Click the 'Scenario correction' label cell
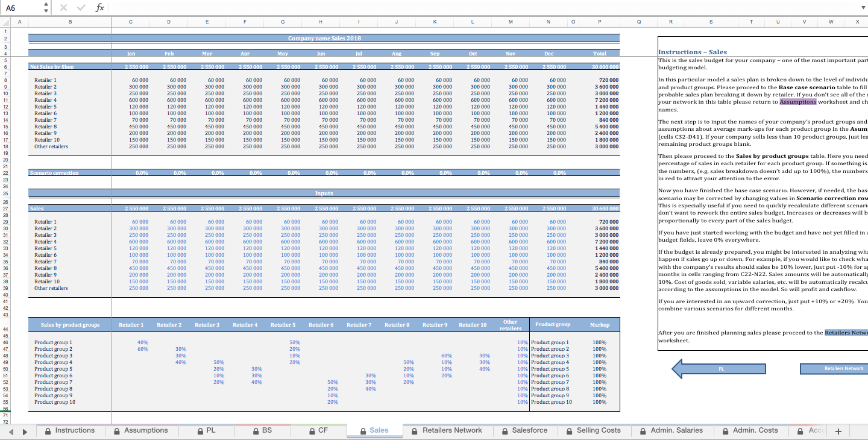This screenshot has height=440, width=868. coord(69,173)
